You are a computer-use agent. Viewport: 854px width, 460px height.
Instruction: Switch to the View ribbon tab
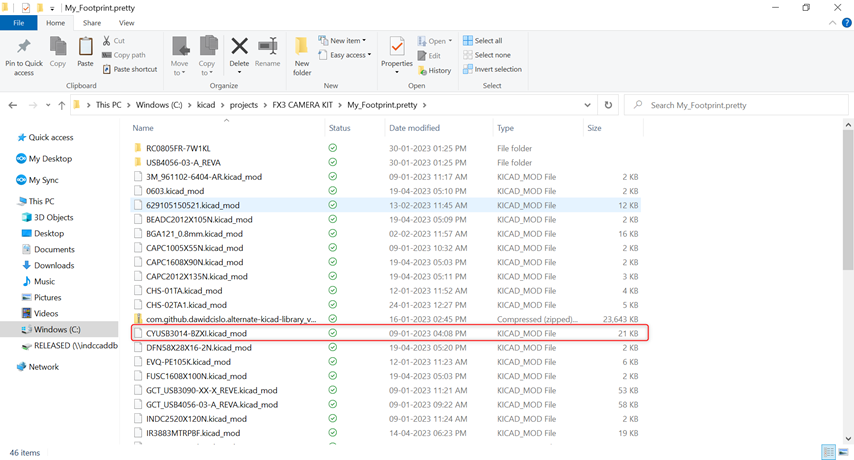(x=126, y=22)
